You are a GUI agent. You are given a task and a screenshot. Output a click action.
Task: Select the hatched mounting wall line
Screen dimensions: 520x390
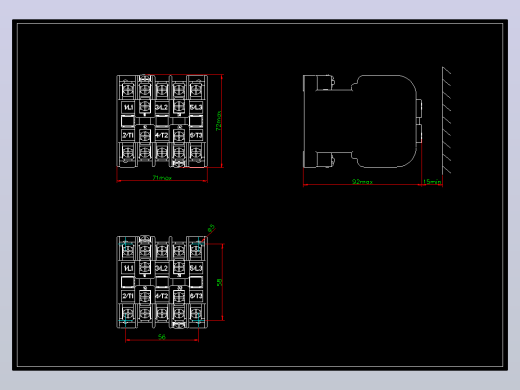pos(446,121)
